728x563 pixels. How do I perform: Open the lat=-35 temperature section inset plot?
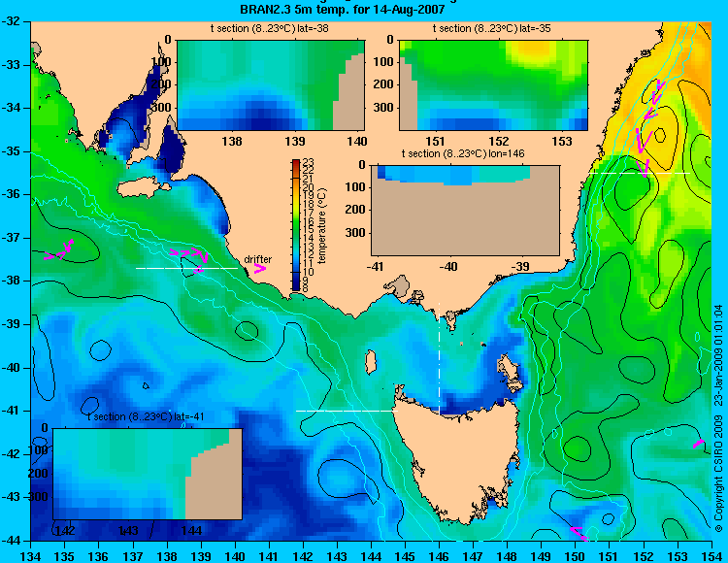[x=493, y=85]
